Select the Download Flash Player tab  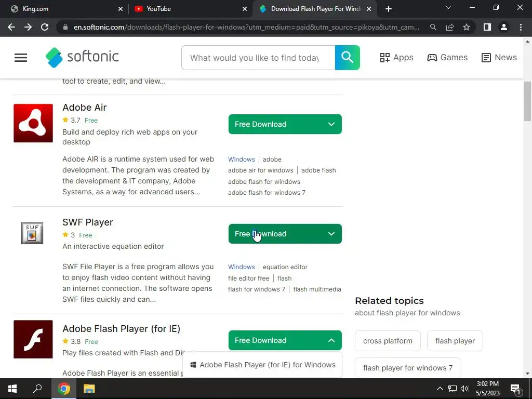coord(314,9)
